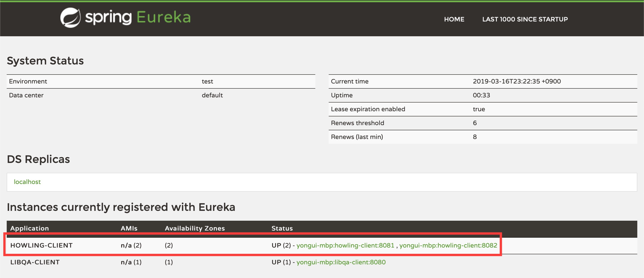Viewport: 644px width, 278px height.
Task: Click the Application column header
Action: [30, 228]
